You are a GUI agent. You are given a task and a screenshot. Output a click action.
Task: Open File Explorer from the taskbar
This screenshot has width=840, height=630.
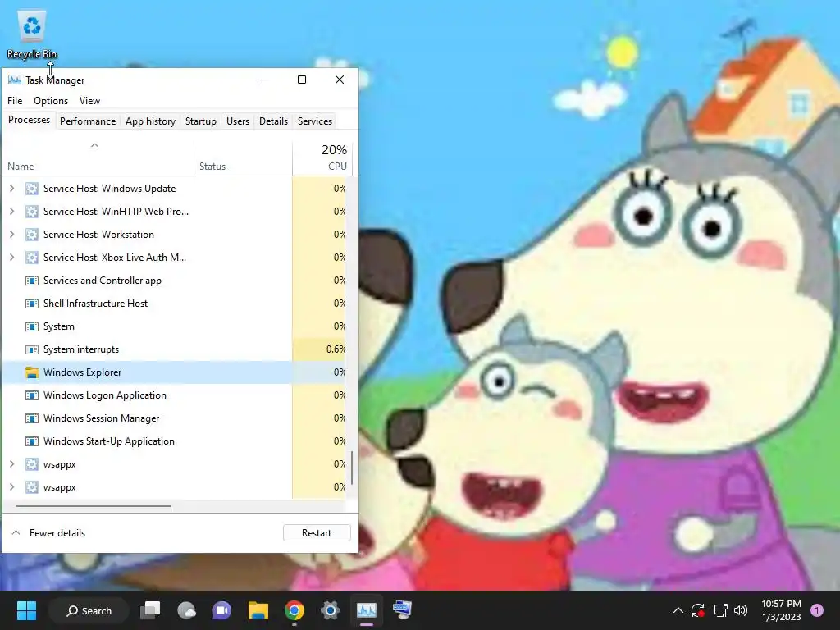[x=258, y=610]
